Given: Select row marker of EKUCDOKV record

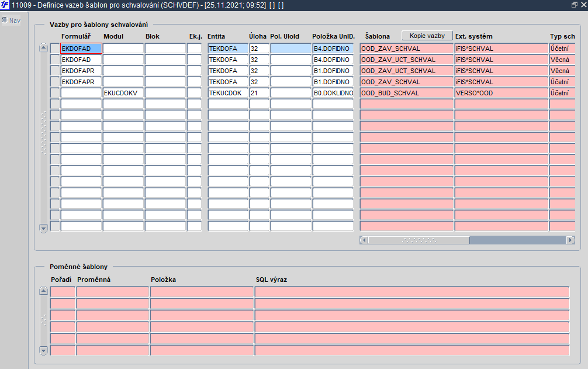Looking at the screenshot, I should pos(55,93).
